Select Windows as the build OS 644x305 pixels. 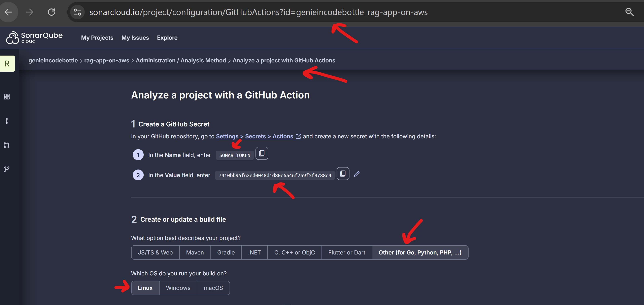(178, 288)
